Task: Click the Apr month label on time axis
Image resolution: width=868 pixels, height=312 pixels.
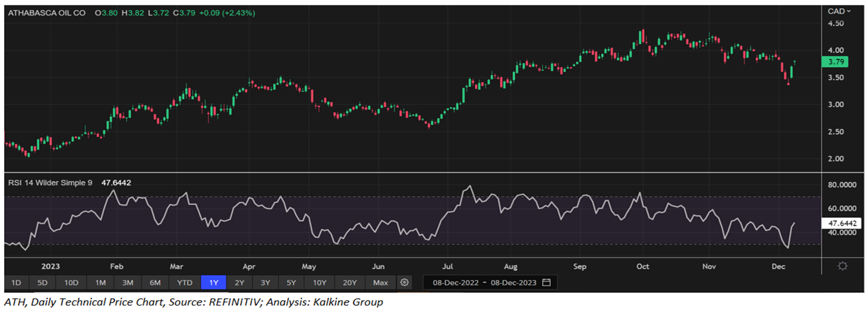Action: (250, 266)
